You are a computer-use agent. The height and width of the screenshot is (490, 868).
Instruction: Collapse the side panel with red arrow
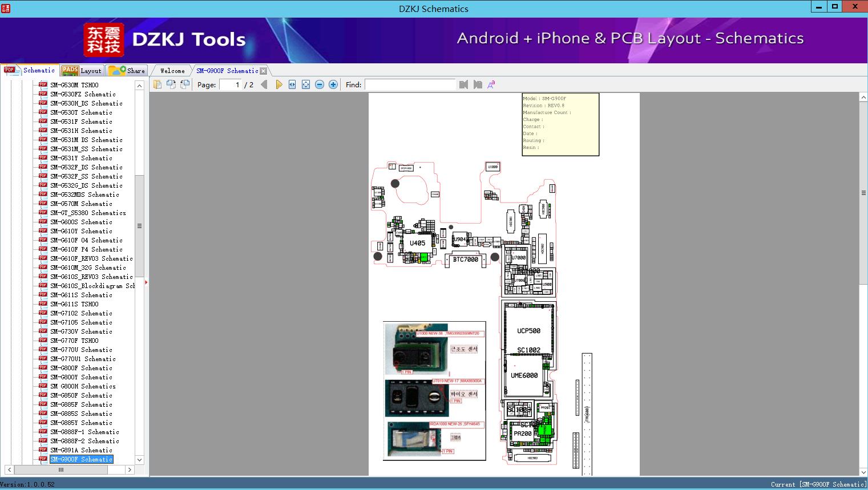[x=146, y=282]
